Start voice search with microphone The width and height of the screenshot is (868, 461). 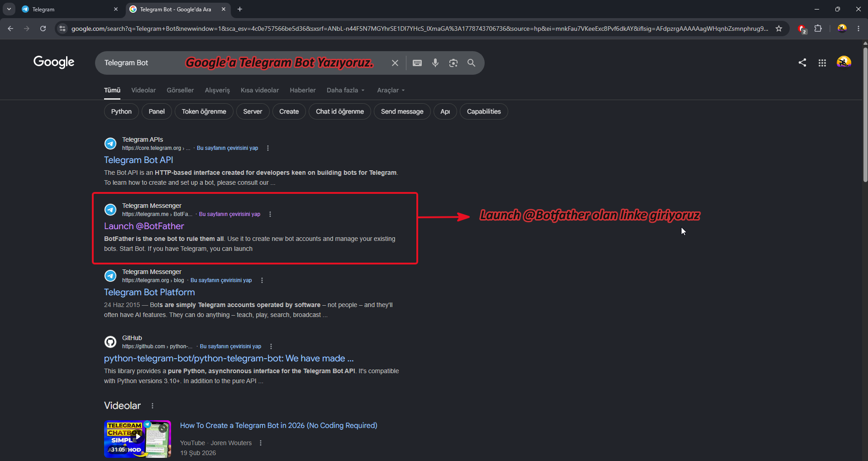[435, 63]
